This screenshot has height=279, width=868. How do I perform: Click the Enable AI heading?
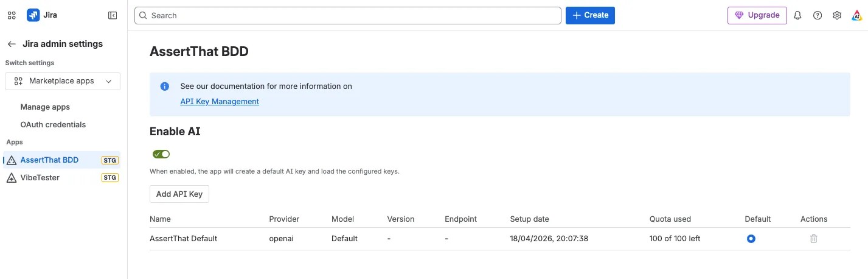[175, 131]
